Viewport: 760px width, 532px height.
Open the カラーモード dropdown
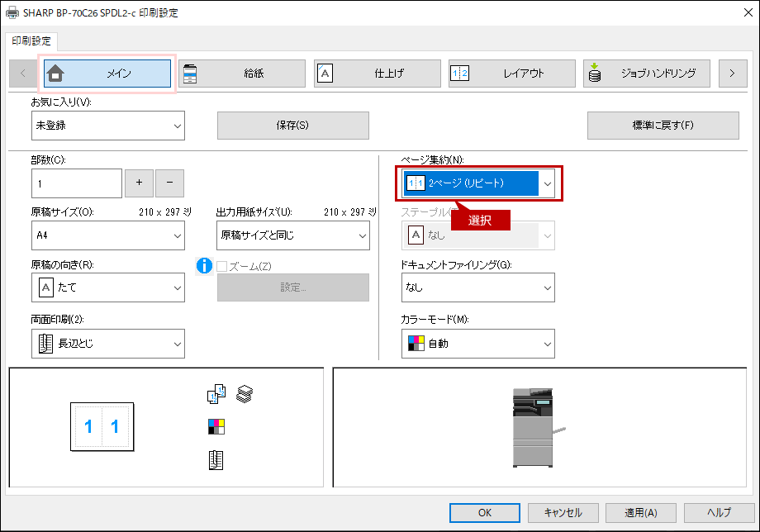478,344
